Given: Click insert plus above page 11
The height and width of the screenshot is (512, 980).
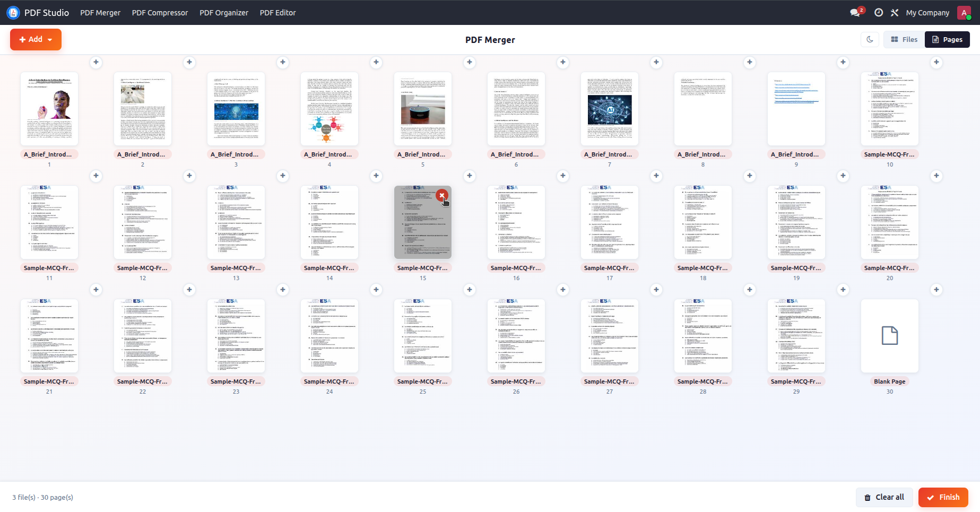Looking at the screenshot, I should (x=96, y=176).
